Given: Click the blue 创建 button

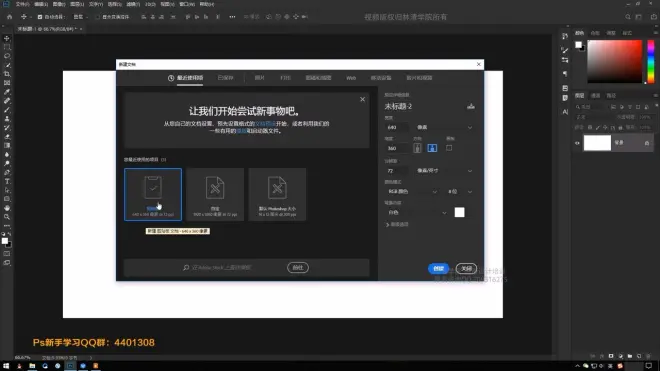Looking at the screenshot, I should click(x=438, y=268).
